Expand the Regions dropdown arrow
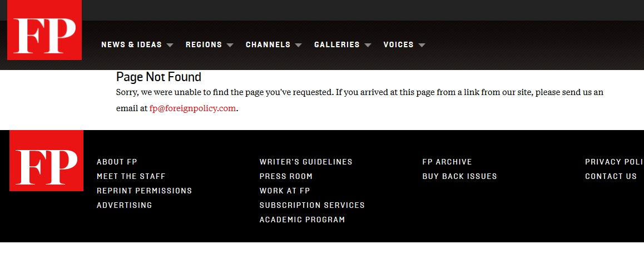This screenshot has height=279, width=644. 230,45
